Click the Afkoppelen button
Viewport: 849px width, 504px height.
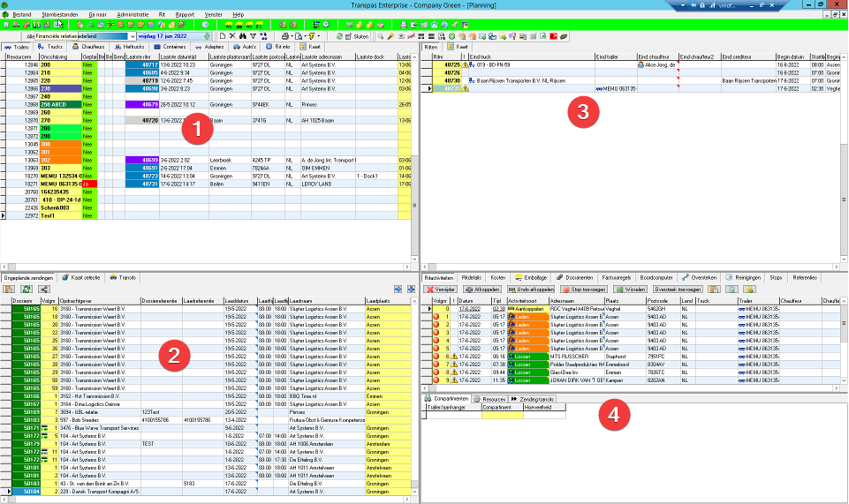pyautogui.click(x=481, y=290)
